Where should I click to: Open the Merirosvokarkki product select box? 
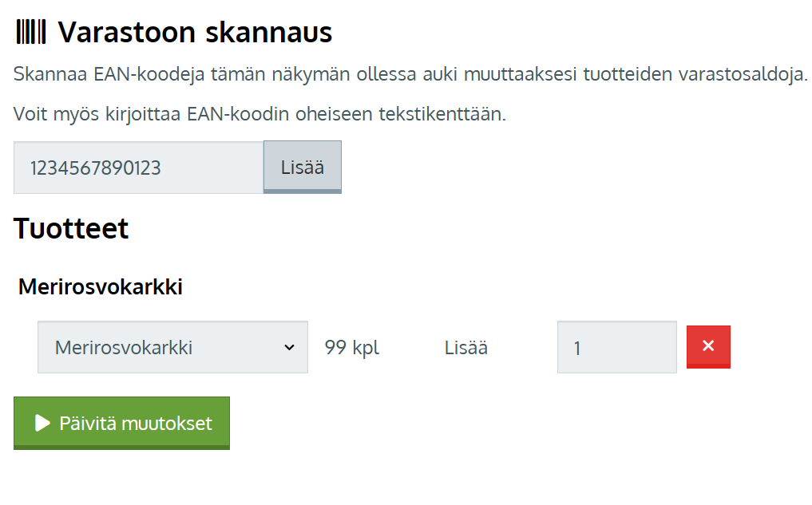coord(160,347)
